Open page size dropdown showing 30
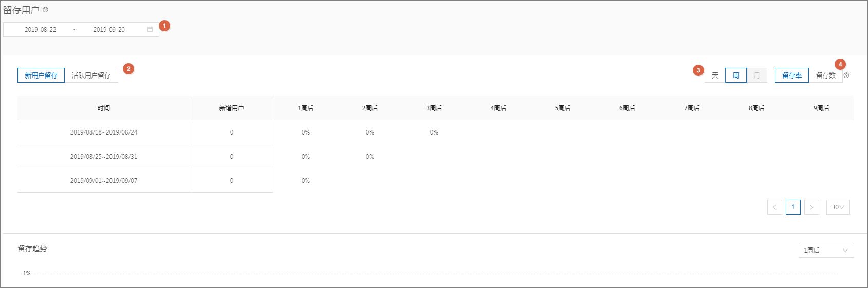This screenshot has height=288, width=868. [x=838, y=207]
